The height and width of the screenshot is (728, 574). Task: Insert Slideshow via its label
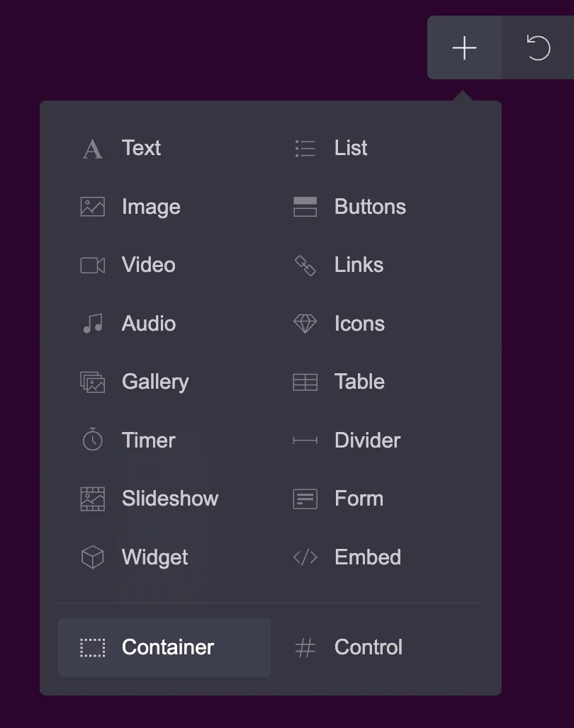[170, 499]
